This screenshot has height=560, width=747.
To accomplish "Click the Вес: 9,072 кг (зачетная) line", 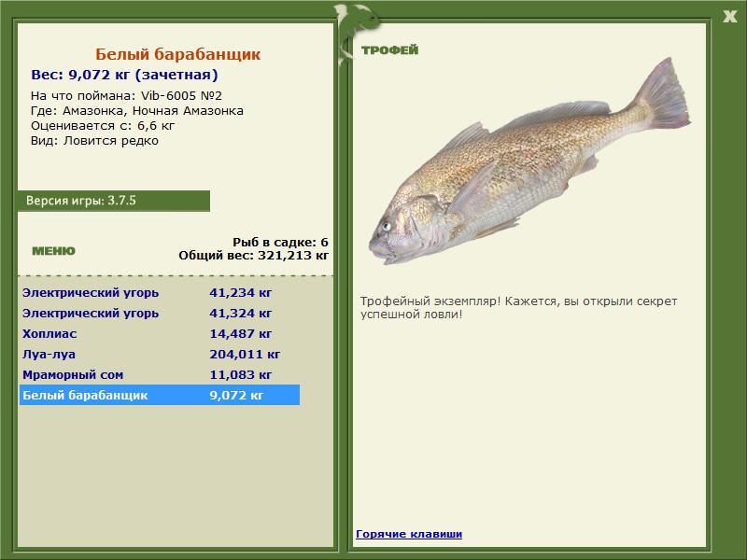I will 124,75.
